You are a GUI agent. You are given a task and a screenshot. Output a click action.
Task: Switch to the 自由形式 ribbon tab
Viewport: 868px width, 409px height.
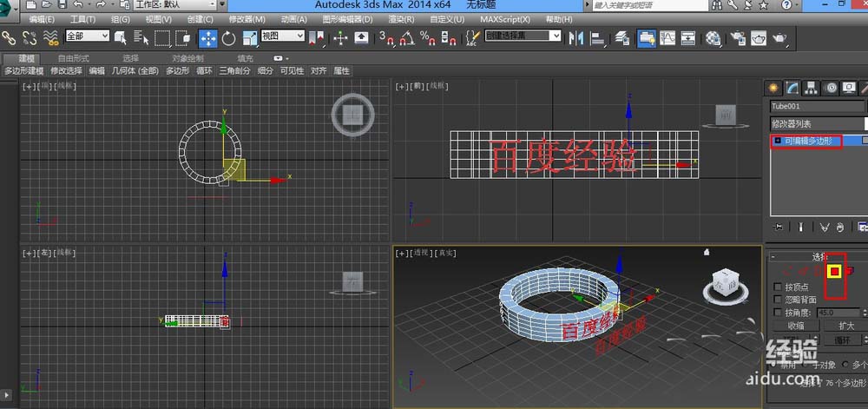coord(74,58)
